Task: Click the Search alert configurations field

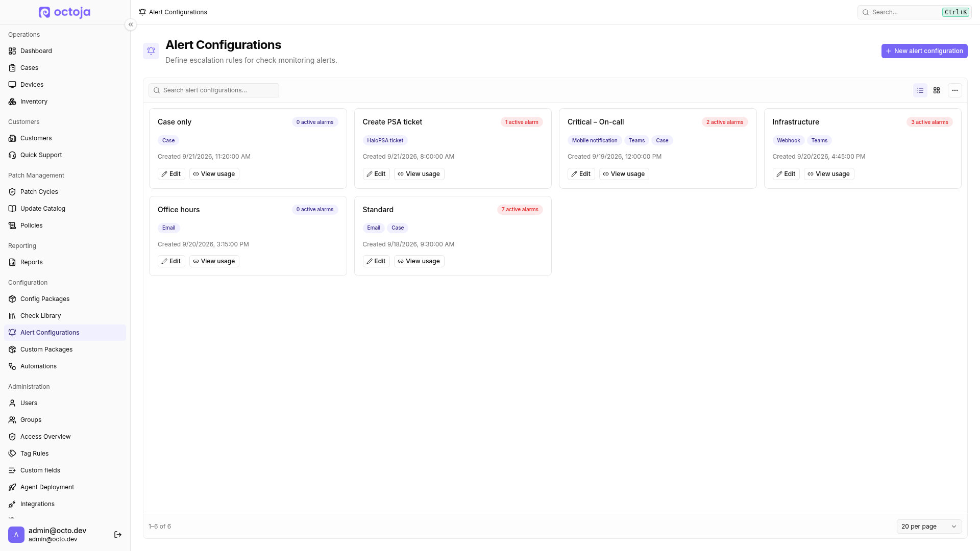Action: 214,90
